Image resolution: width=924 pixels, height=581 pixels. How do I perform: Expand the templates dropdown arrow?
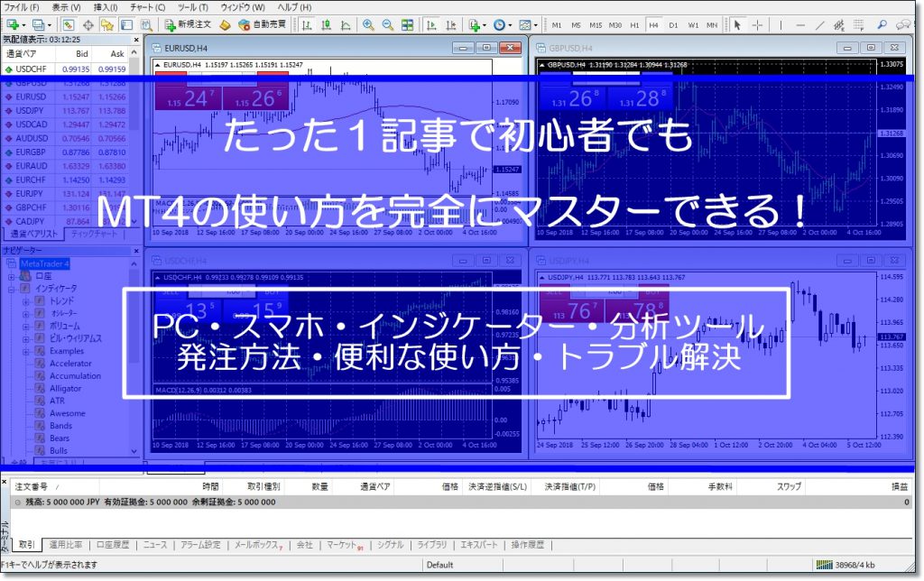click(535, 26)
